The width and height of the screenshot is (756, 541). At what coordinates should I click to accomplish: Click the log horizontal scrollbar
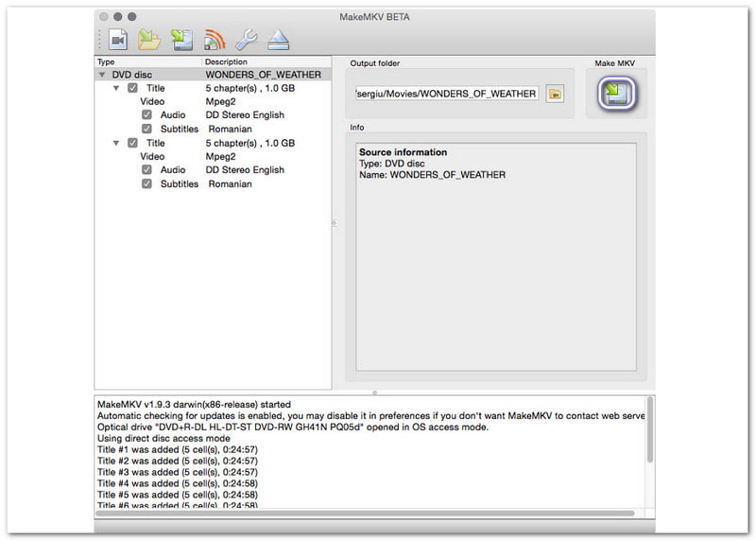pyautogui.click(x=365, y=514)
